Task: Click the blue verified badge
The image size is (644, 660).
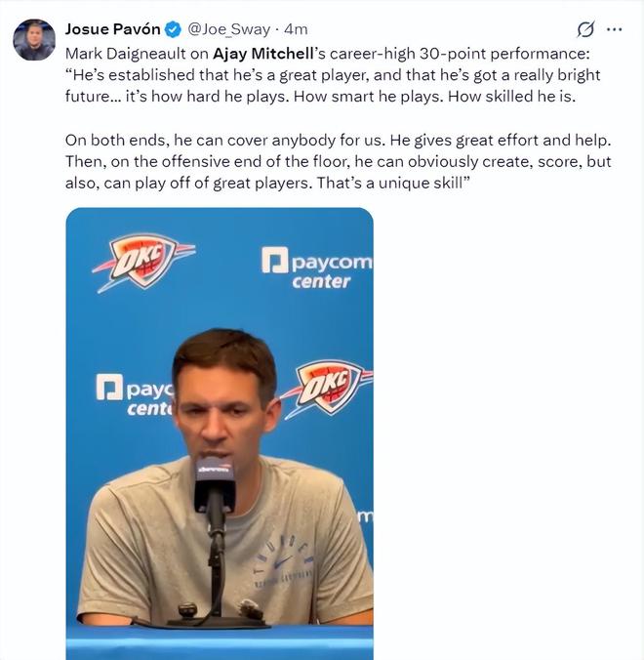Action: [x=173, y=29]
